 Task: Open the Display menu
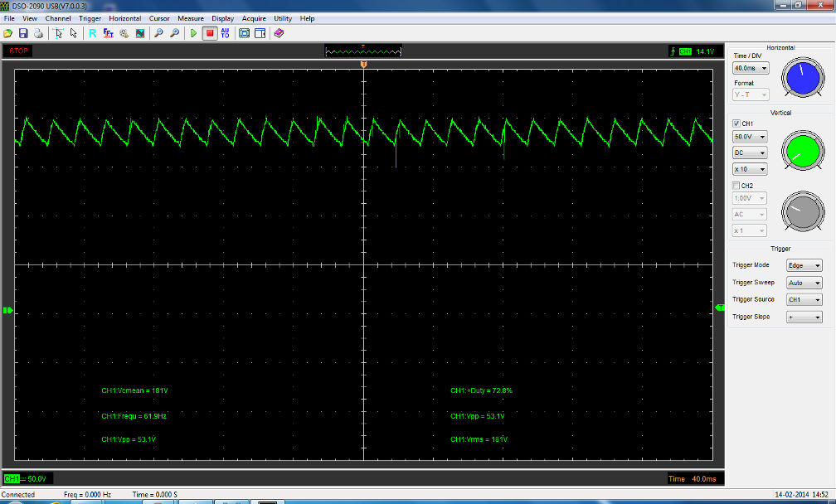coord(222,18)
